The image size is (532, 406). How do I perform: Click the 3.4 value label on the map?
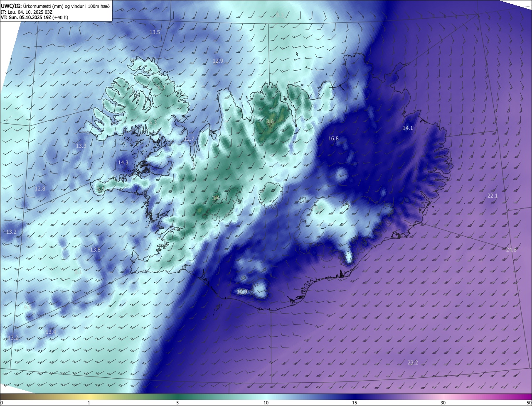(216, 198)
